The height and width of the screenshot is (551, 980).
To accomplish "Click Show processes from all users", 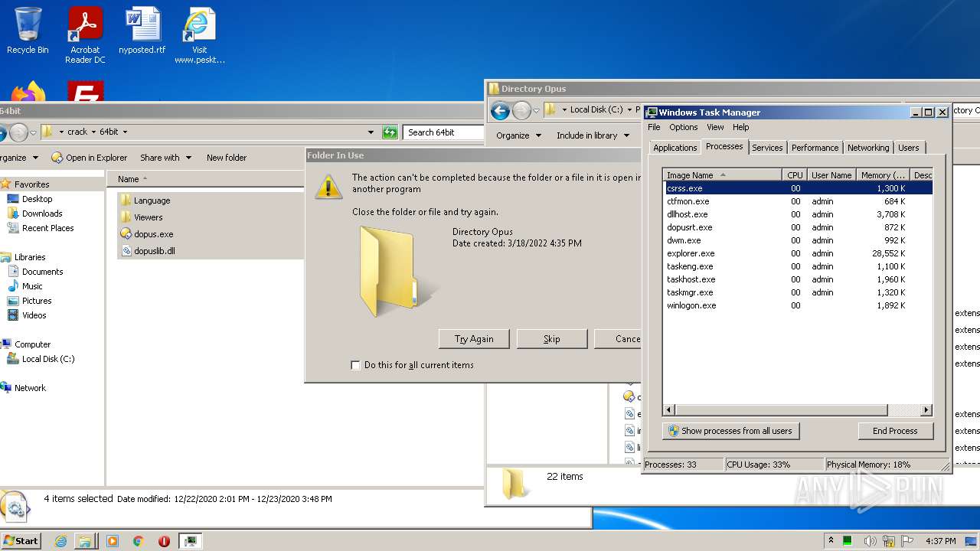I will 730,431.
